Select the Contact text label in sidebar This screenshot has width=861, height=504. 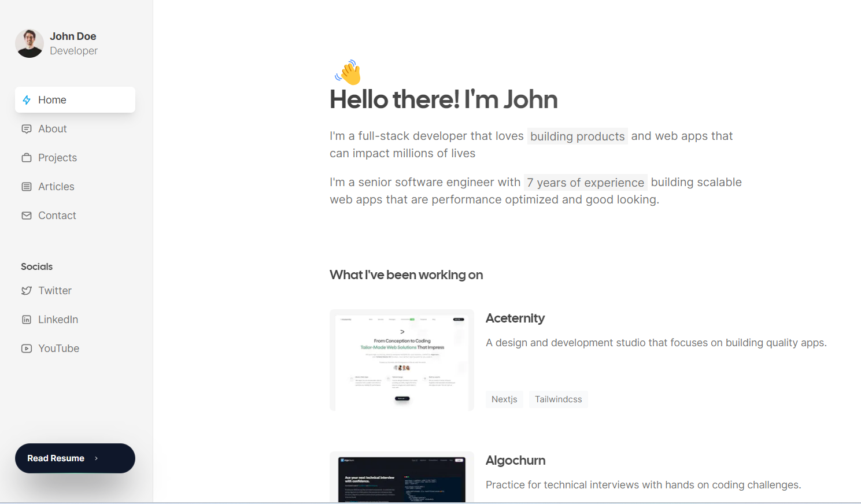click(x=57, y=216)
